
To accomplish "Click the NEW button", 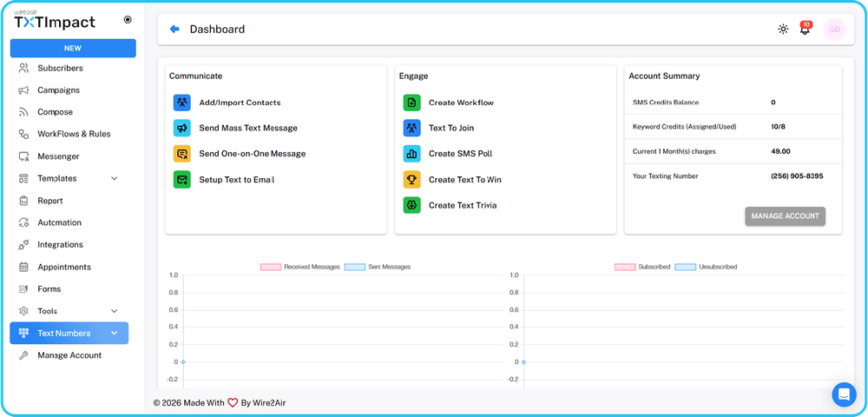I will click(x=73, y=49).
